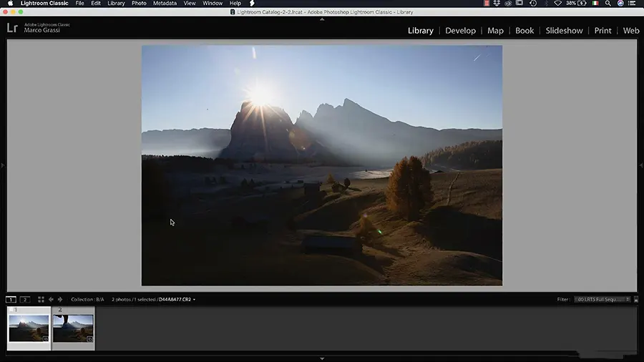Click the second window display button 2
The image size is (644, 362).
coord(24,299)
